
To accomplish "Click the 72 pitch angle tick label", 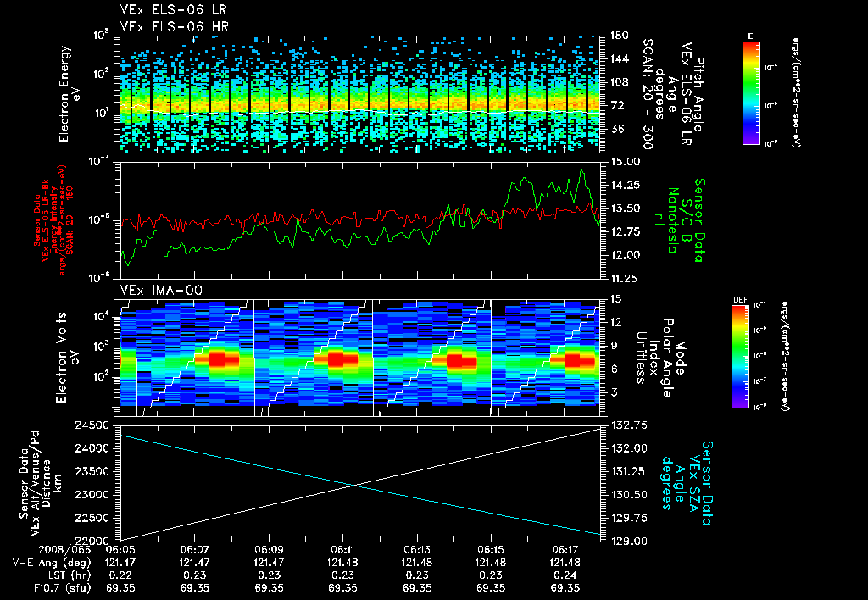I will click(x=617, y=105).
